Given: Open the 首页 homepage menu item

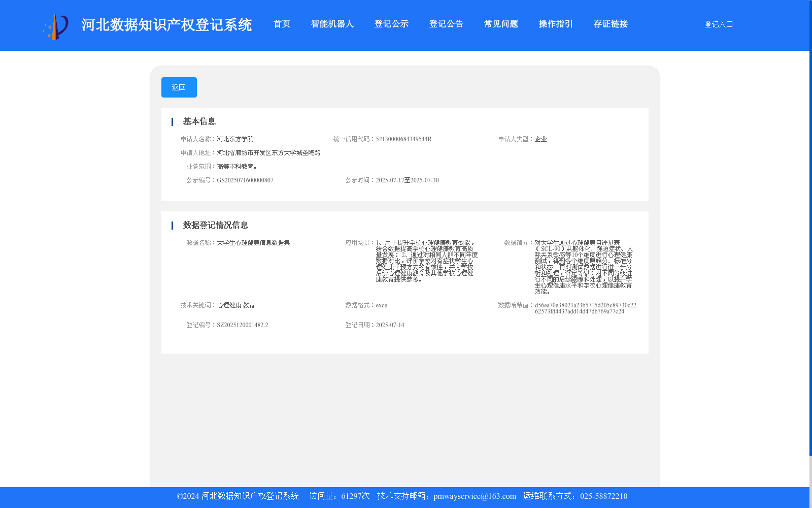Looking at the screenshot, I should tap(282, 24).
